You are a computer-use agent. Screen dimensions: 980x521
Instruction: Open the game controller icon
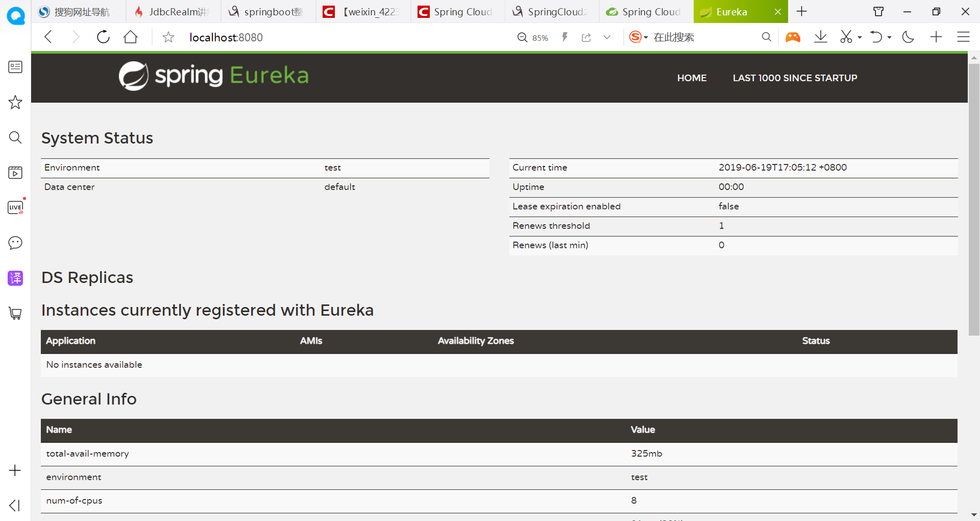(x=793, y=37)
